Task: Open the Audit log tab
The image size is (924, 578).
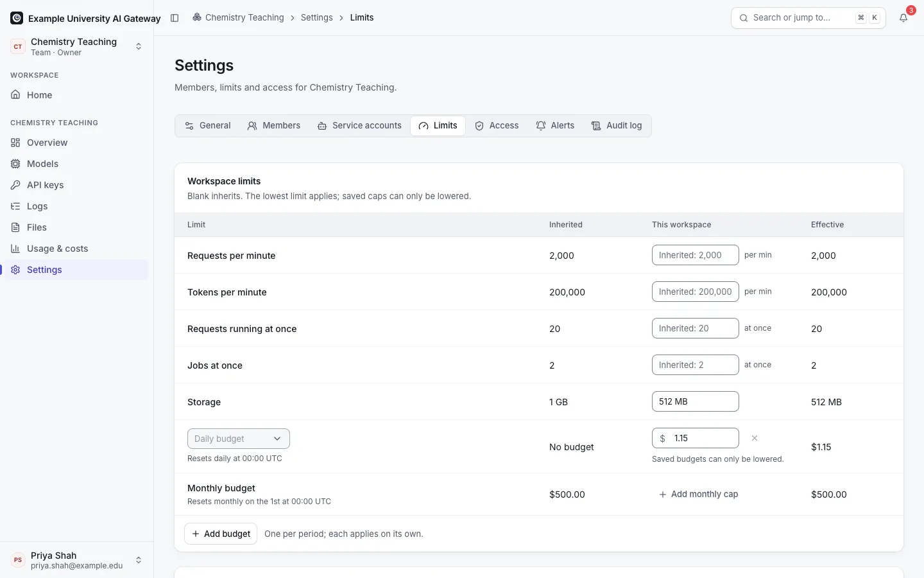Action: point(617,126)
